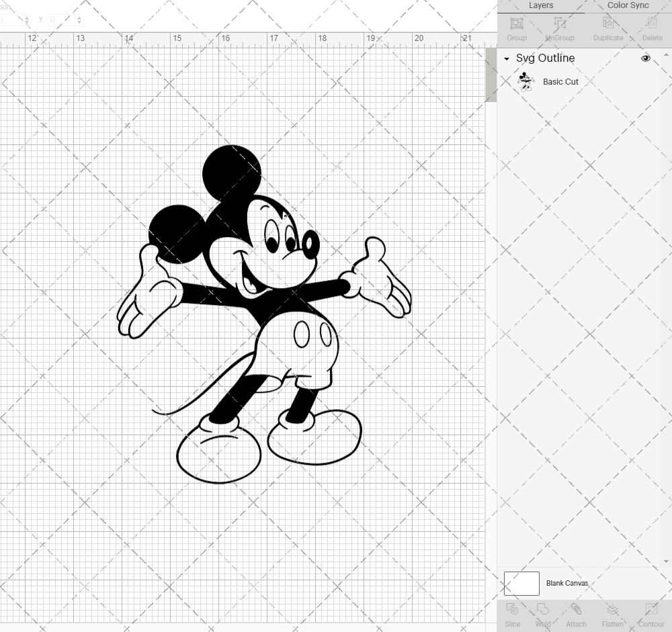
Task: Click the white Blank Canvas color swatch
Action: point(521,583)
